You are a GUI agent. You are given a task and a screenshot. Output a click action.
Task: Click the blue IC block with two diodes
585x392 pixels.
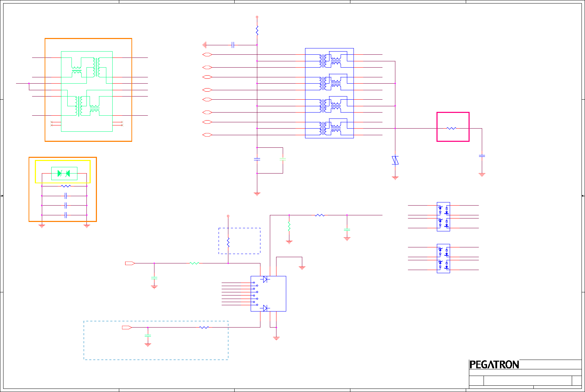(x=268, y=294)
